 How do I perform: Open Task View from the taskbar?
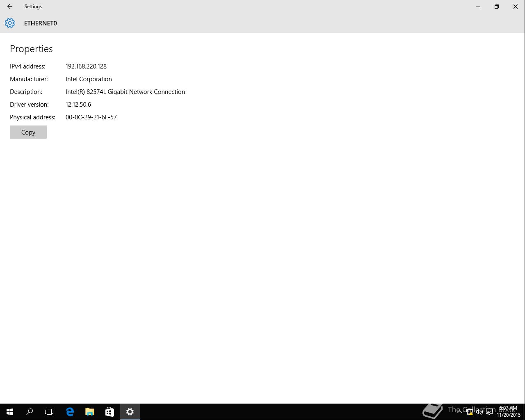[x=49, y=412]
